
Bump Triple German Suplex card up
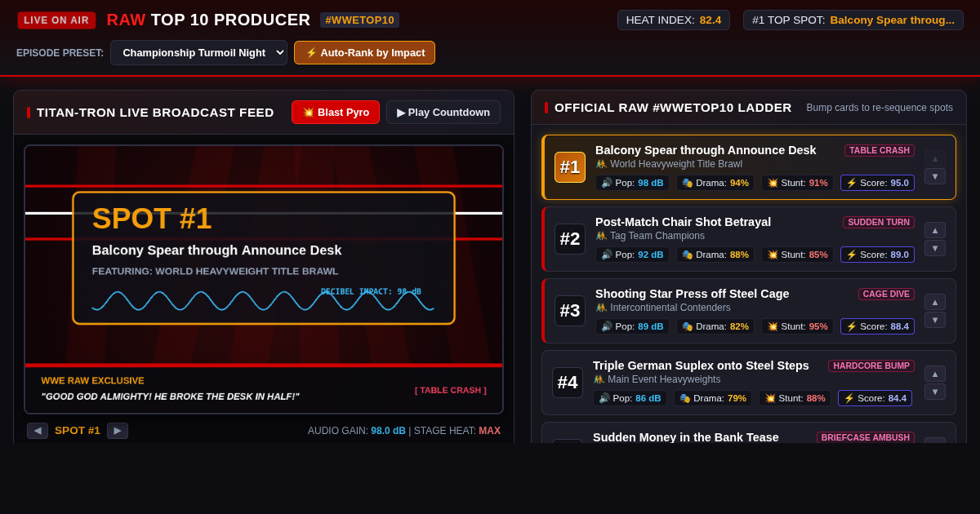coord(935,374)
